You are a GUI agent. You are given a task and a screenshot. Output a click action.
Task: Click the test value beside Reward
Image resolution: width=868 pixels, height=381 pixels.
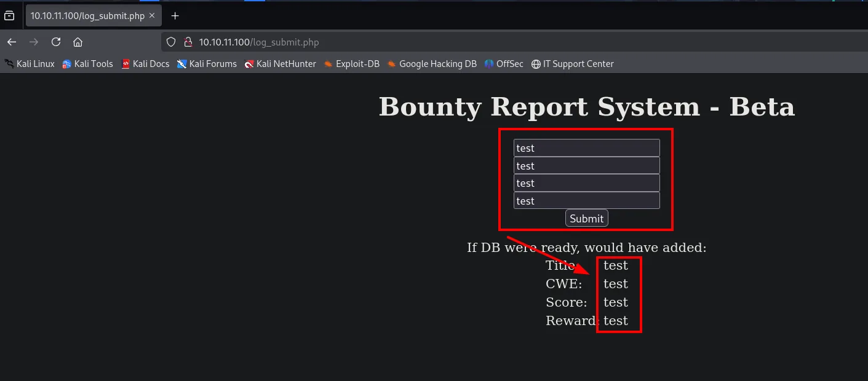616,321
